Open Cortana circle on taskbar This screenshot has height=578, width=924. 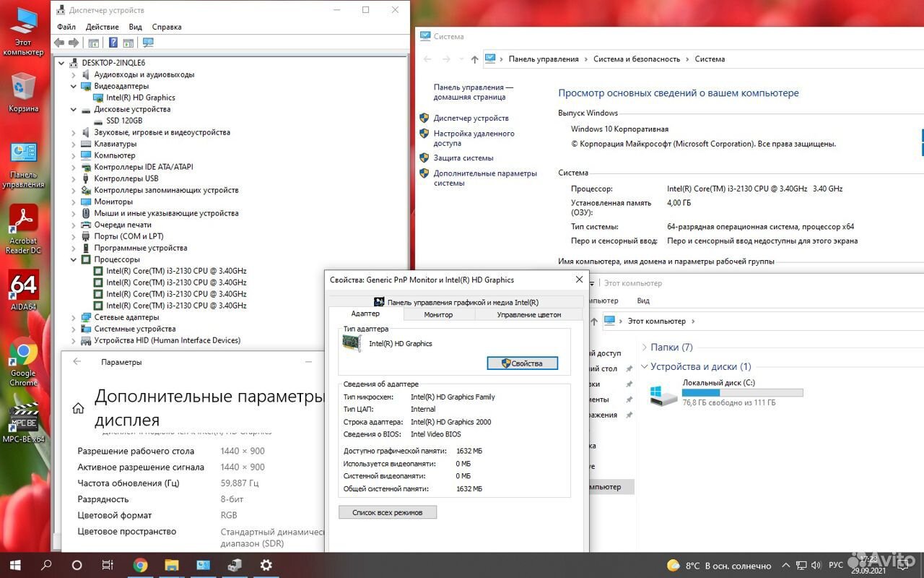(x=77, y=565)
